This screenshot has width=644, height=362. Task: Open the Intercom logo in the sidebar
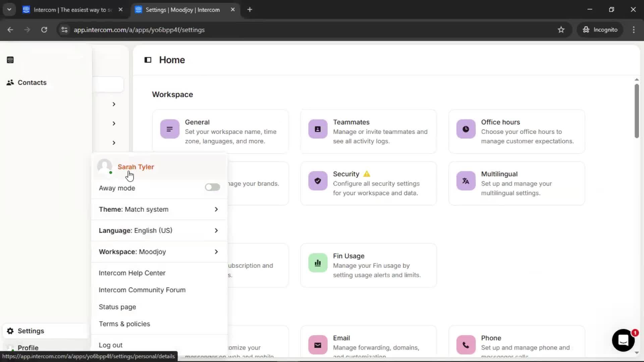tap(10, 60)
